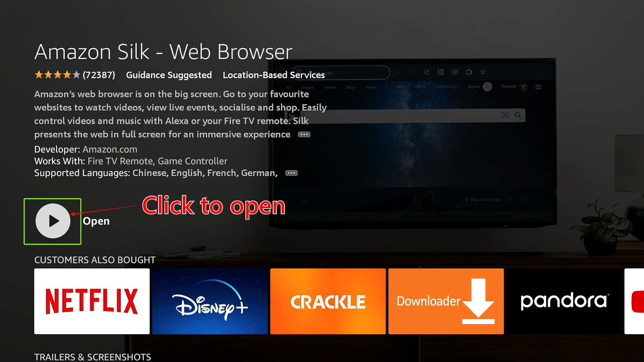Click the Works With: Fire TV Remote line
The image size is (644, 362).
(x=131, y=161)
